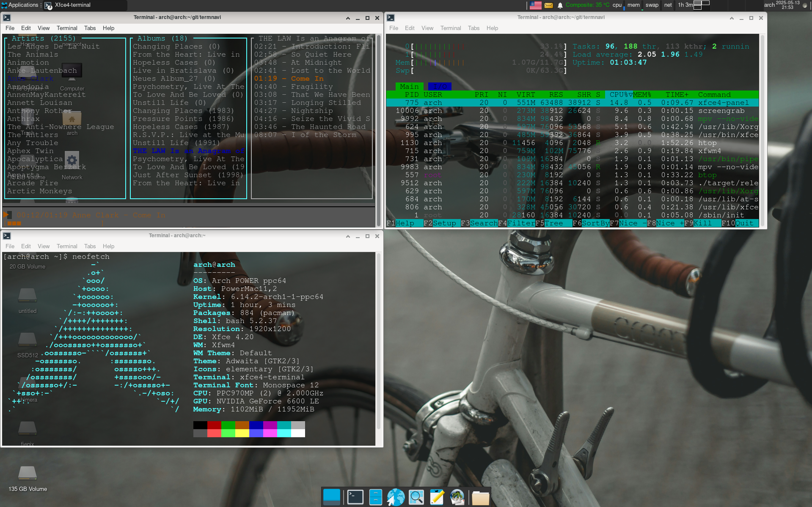The image size is (812, 507).
Task: Sort htop by the MEM% column header
Action: [642, 95]
